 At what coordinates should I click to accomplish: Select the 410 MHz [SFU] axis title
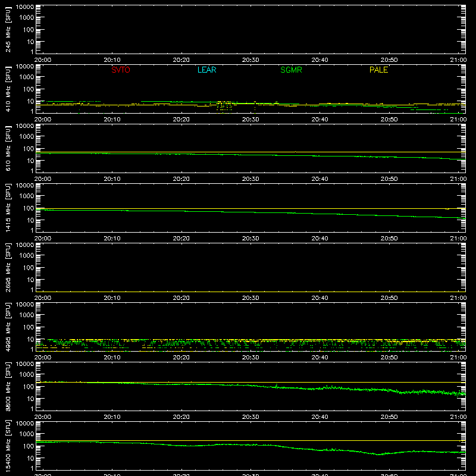(8, 89)
